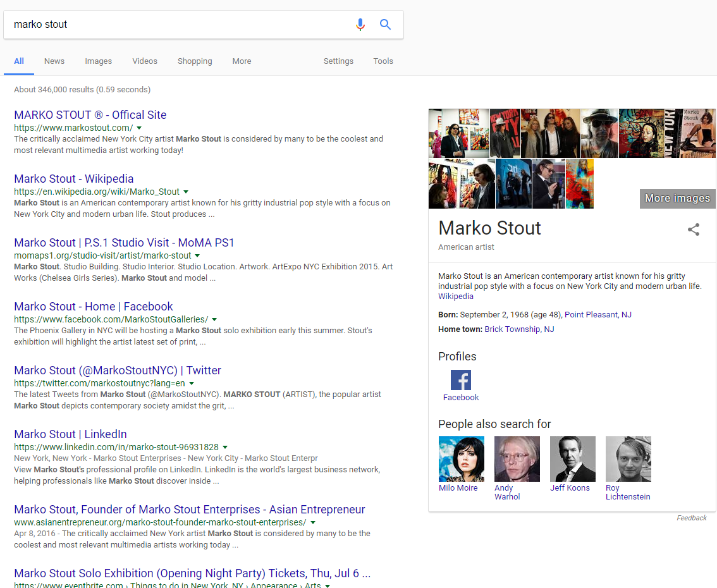Open the search Tools
Viewport: 717px width, 588px height.
tap(383, 61)
